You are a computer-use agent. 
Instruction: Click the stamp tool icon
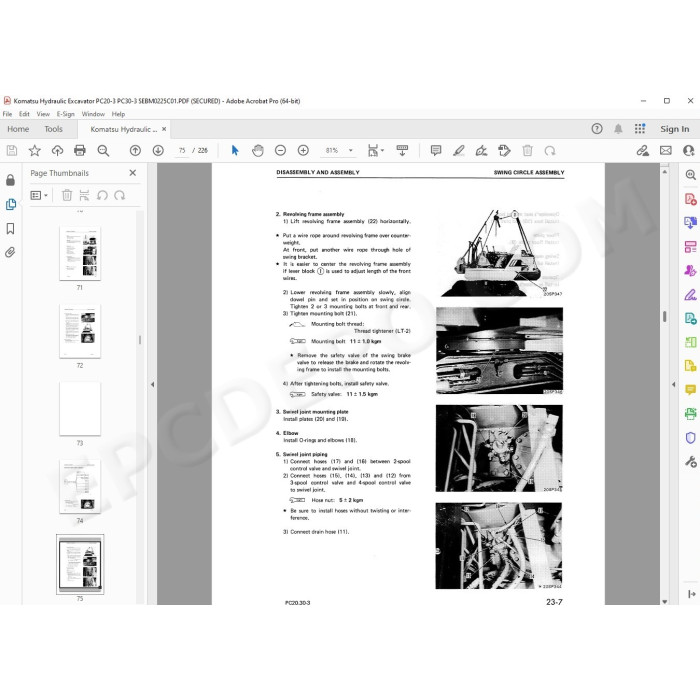(504, 151)
